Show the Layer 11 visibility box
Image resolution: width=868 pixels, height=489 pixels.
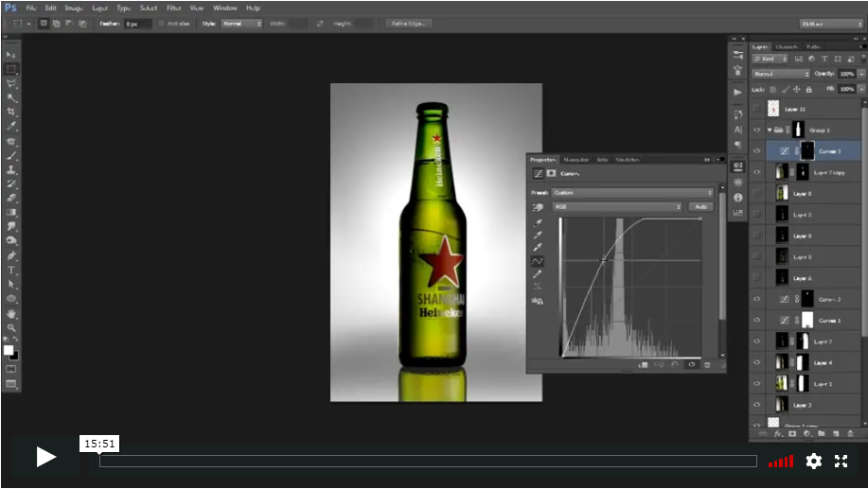click(x=756, y=109)
